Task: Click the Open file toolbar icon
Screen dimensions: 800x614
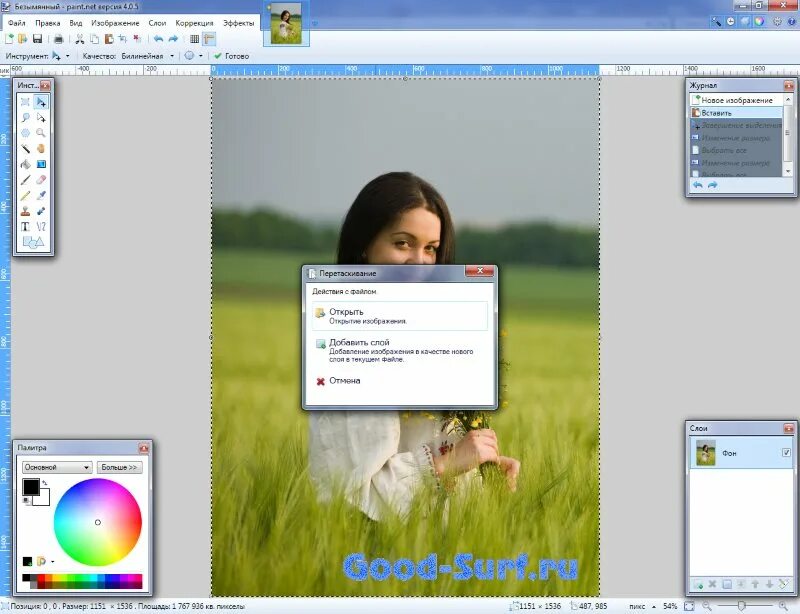Action: pos(22,39)
